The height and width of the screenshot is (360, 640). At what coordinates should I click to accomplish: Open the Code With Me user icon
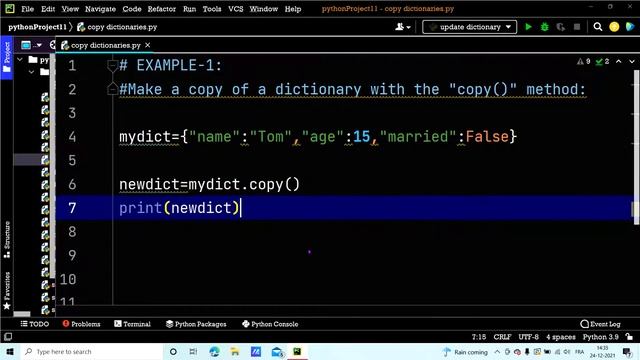pos(402,27)
